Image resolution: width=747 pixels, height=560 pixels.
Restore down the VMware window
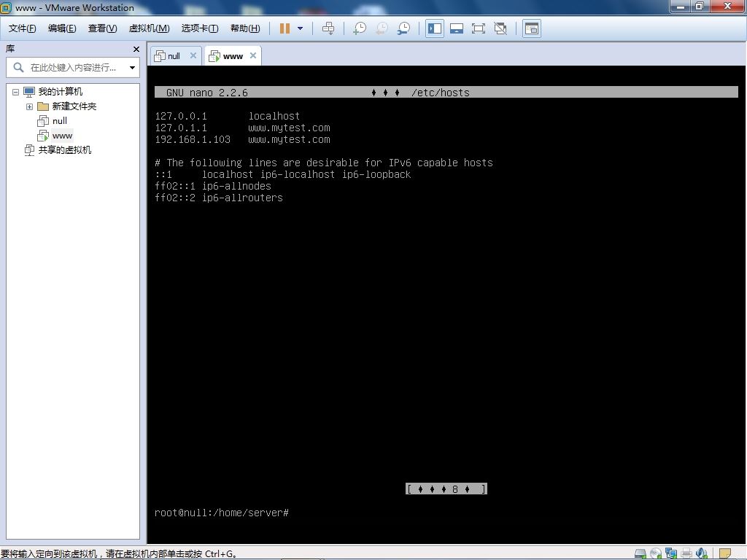pyautogui.click(x=700, y=7)
